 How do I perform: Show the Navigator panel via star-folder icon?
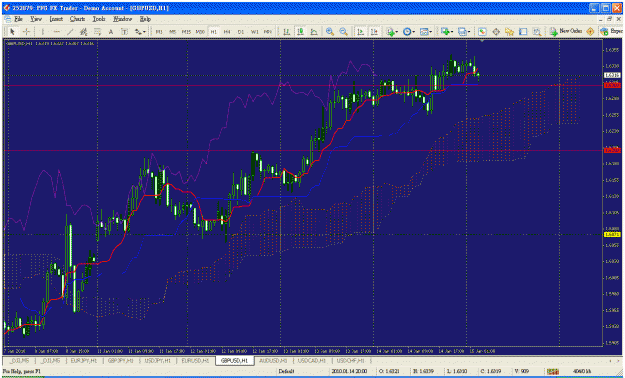(509, 32)
